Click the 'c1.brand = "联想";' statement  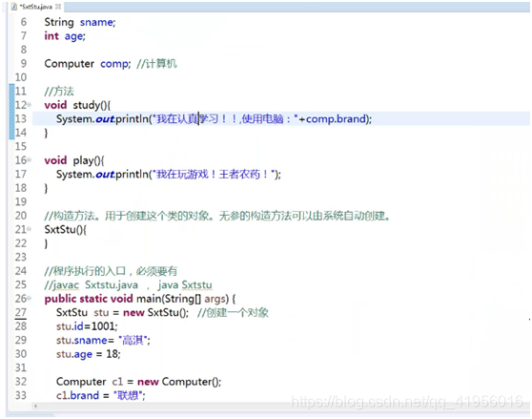point(100,395)
